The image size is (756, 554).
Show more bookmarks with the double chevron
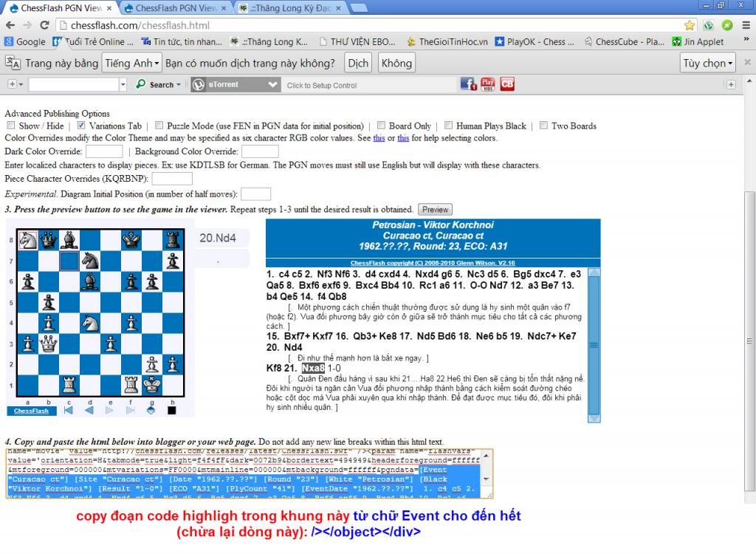746,39
